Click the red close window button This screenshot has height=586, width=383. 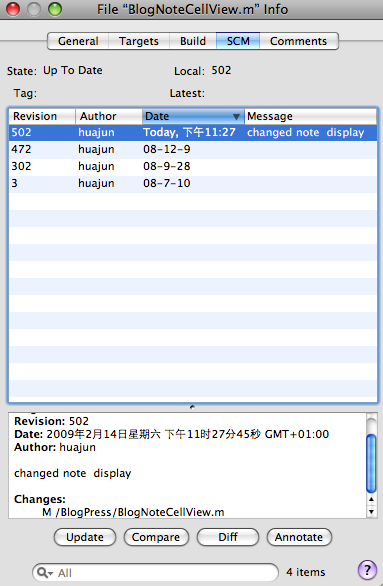tap(13, 9)
